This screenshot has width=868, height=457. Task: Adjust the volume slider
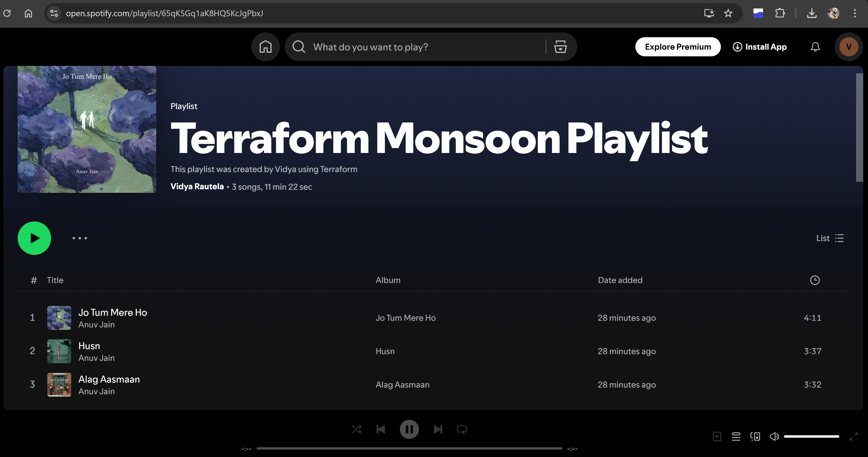click(811, 436)
